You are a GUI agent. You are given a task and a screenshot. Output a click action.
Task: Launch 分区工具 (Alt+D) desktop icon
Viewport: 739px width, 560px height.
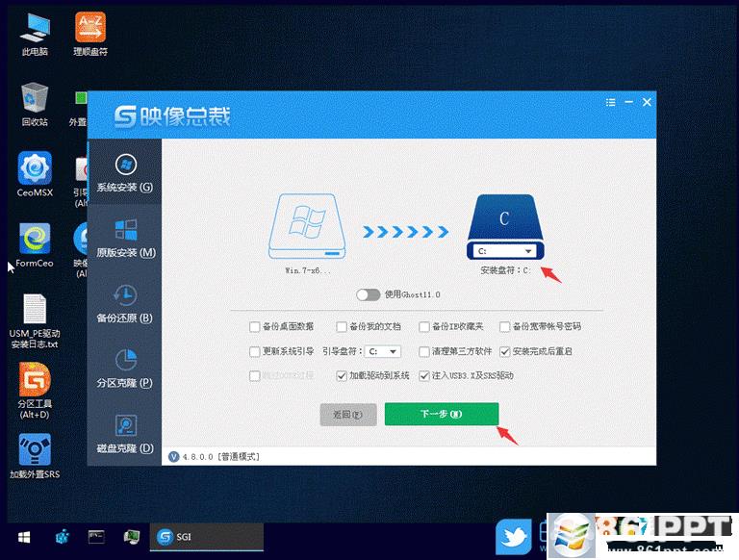click(x=35, y=391)
